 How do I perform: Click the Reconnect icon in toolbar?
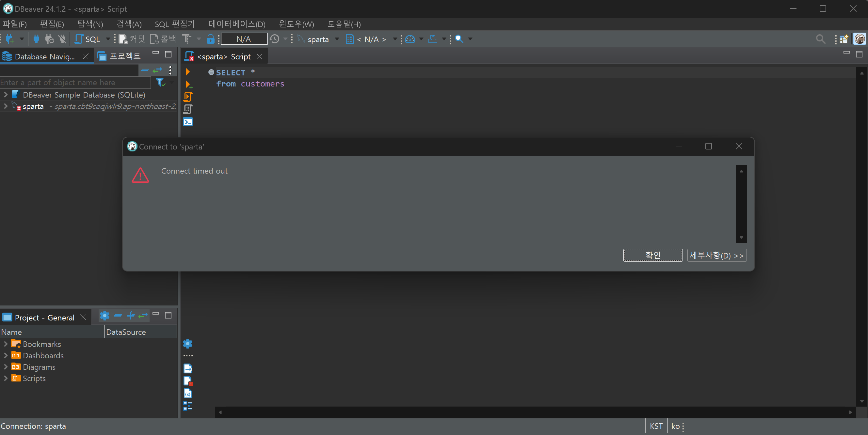(x=49, y=39)
